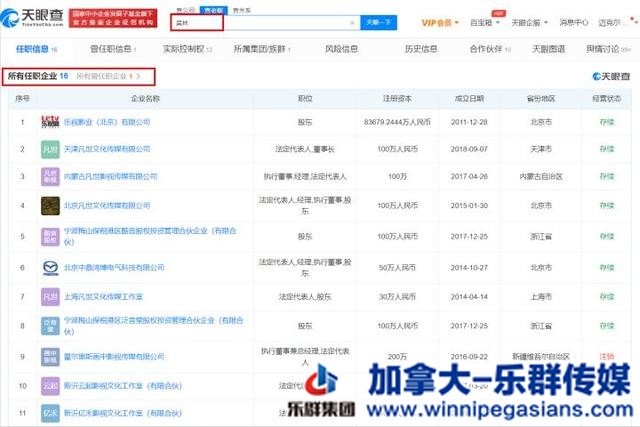
Task: Click the date 2011-12-28
Action: [469, 122]
